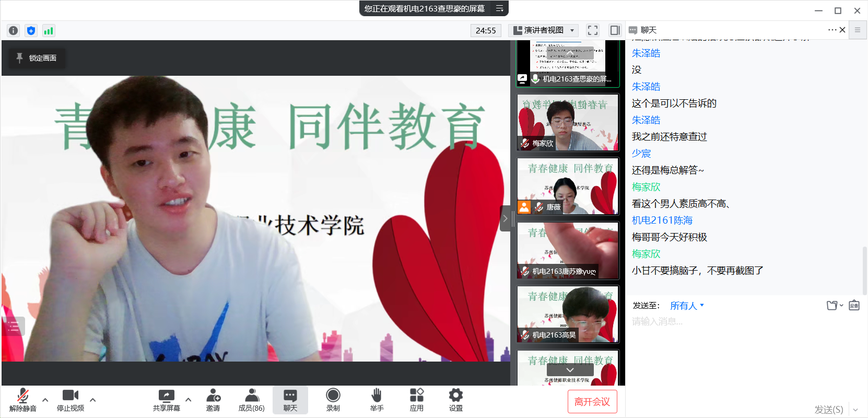The height and width of the screenshot is (418, 868).
Task: Click the blue security shield icon
Action: pos(31,30)
